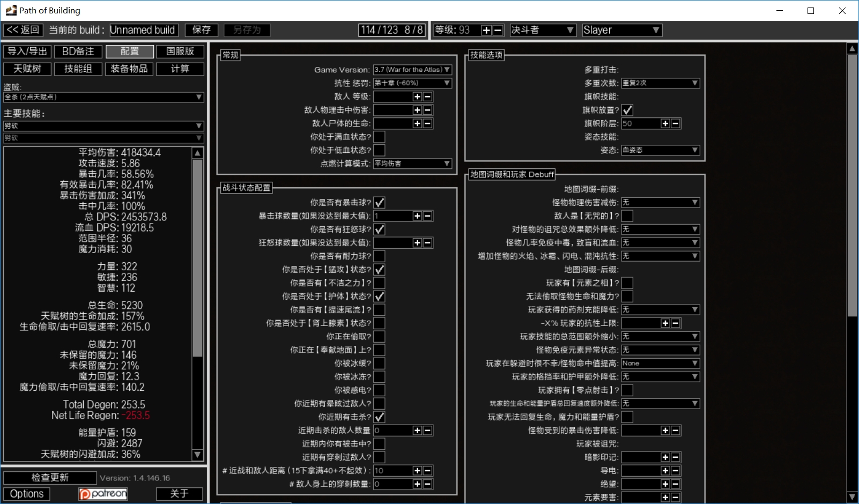
Task: Click config page scroll down arrow
Action: (x=852, y=497)
